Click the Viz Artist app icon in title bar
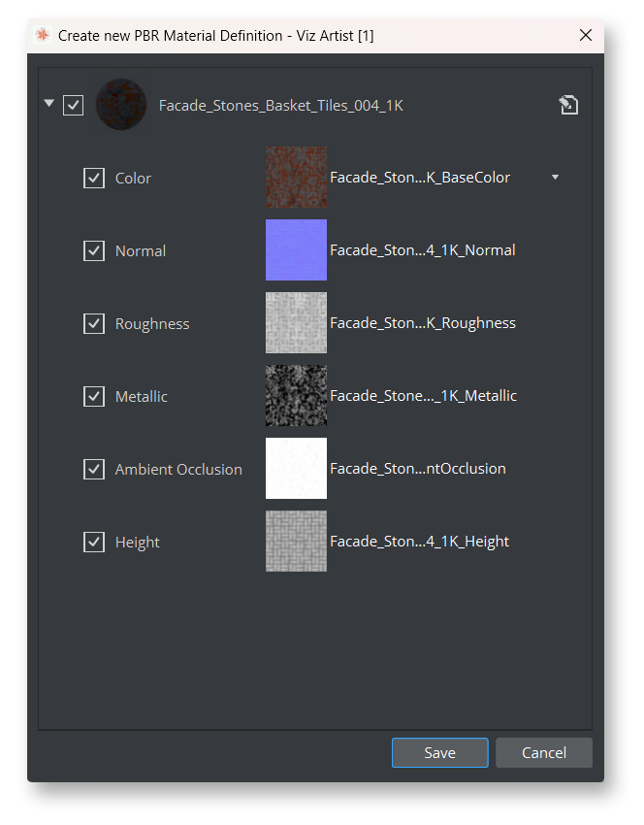Image resolution: width=644 pixels, height=825 pixels. 43,35
